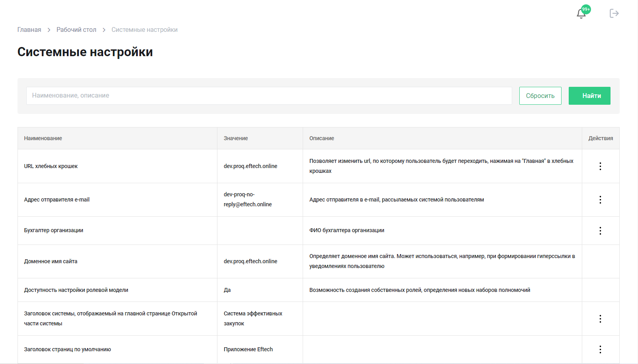Click dev.proq.eftech.online value in URL хлебных крошек row
638x364 pixels.
pyautogui.click(x=251, y=166)
